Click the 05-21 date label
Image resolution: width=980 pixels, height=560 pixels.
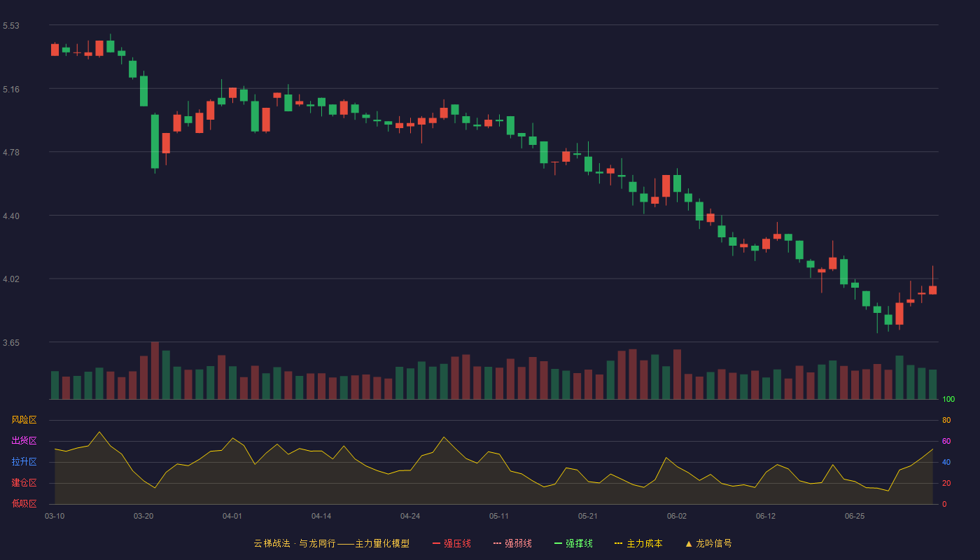click(x=588, y=516)
